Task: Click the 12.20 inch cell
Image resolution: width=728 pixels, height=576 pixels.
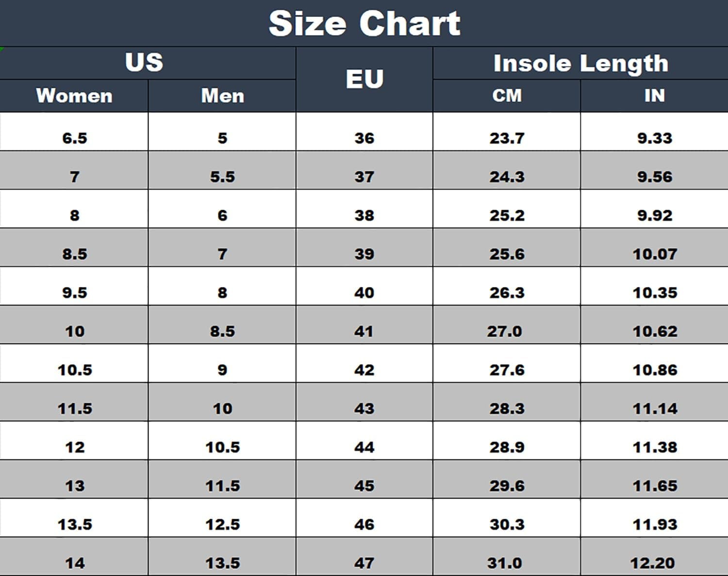Action: [x=652, y=563]
